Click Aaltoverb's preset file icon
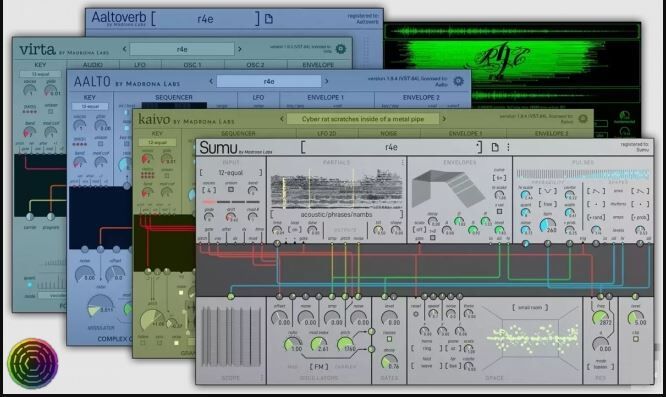Viewport: 666px width, 397px height. (269, 19)
